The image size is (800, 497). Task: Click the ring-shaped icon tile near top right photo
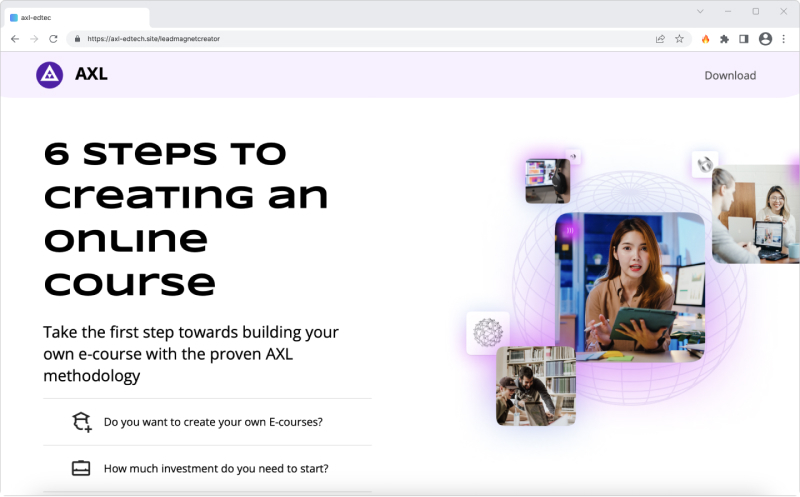pos(705,164)
